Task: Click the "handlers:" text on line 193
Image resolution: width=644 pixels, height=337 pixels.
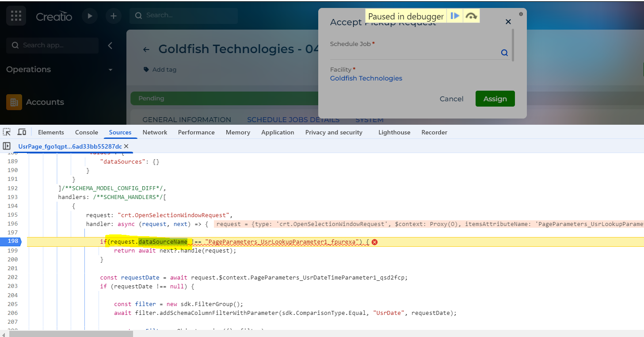Action: pos(74,197)
